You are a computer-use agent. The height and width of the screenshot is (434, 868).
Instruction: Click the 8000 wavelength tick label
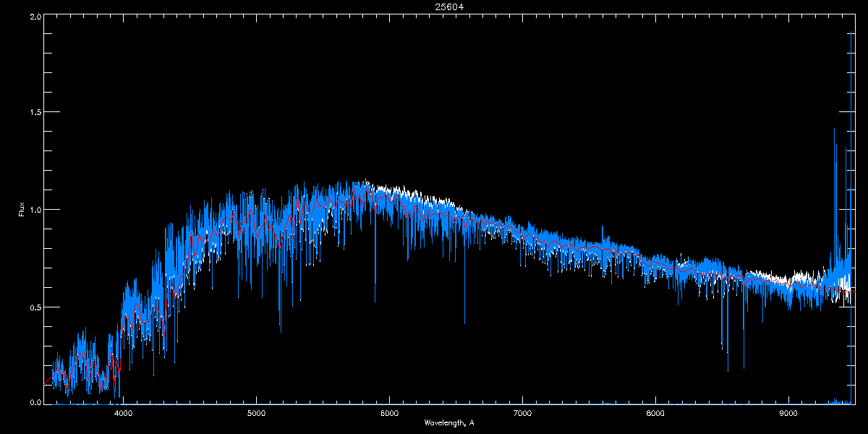(655, 414)
